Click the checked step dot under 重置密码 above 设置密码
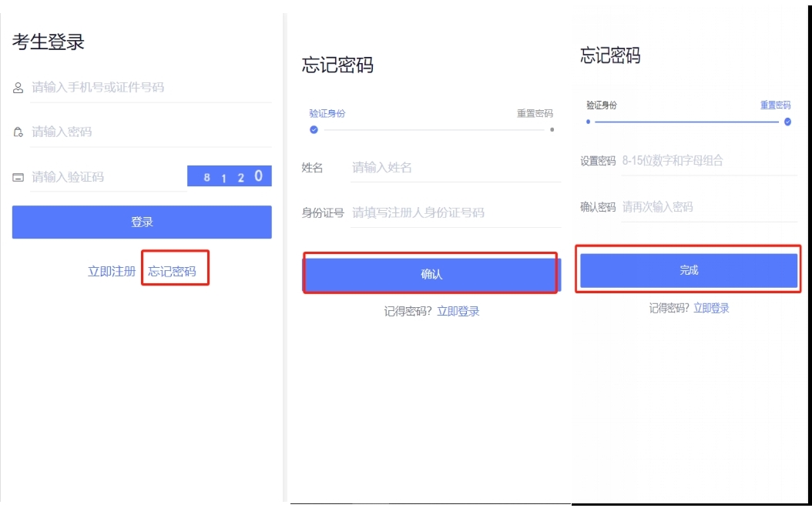This screenshot has width=812, height=508. [x=787, y=122]
